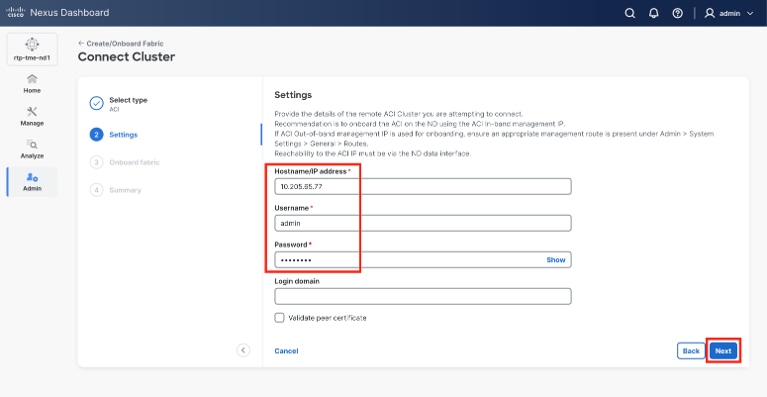767x397 pixels.
Task: Open the help question mark icon
Action: (677, 13)
